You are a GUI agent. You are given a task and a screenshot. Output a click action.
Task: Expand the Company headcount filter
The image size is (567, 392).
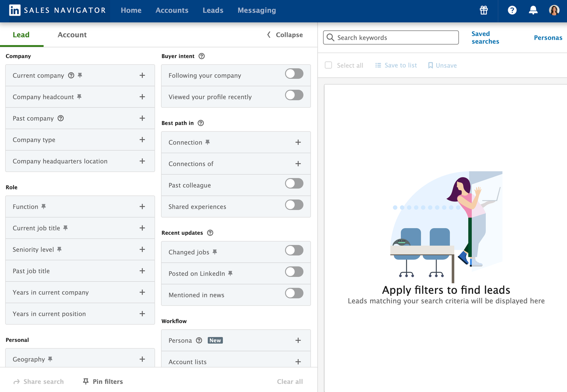pos(142,97)
